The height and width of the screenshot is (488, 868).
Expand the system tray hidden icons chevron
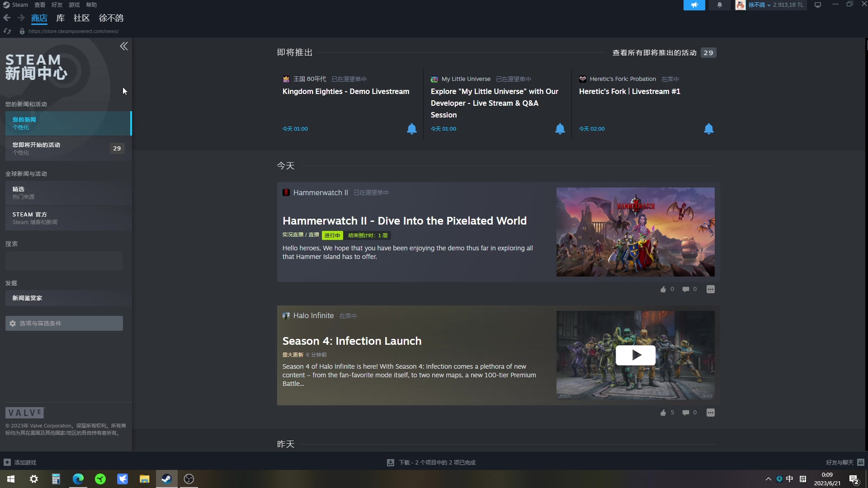click(768, 479)
